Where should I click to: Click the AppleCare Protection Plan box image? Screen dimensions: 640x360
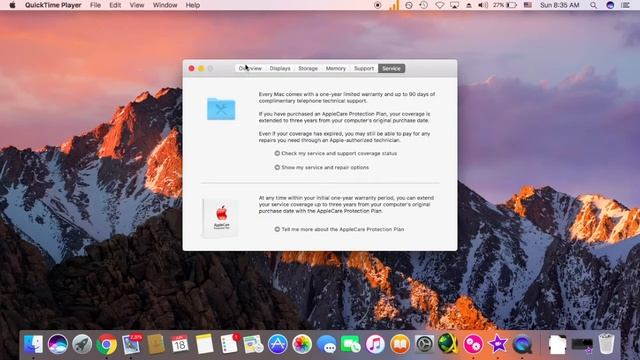(x=220, y=218)
